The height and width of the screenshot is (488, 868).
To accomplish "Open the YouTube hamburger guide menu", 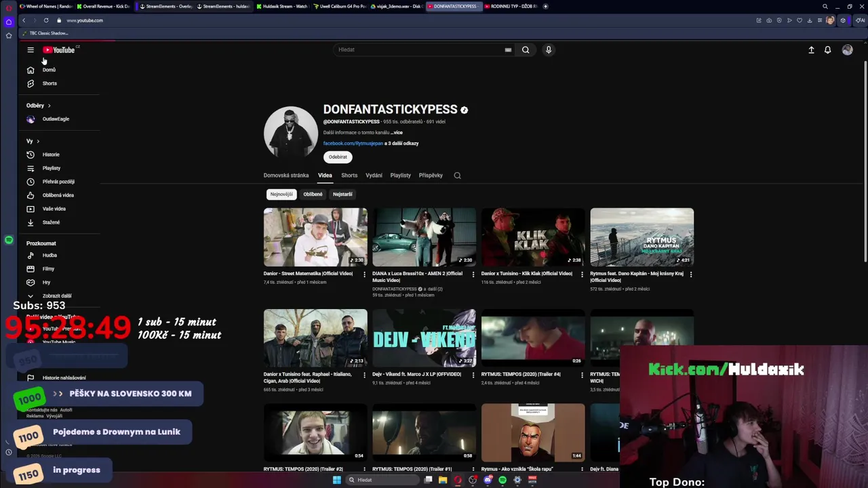I will coord(31,49).
